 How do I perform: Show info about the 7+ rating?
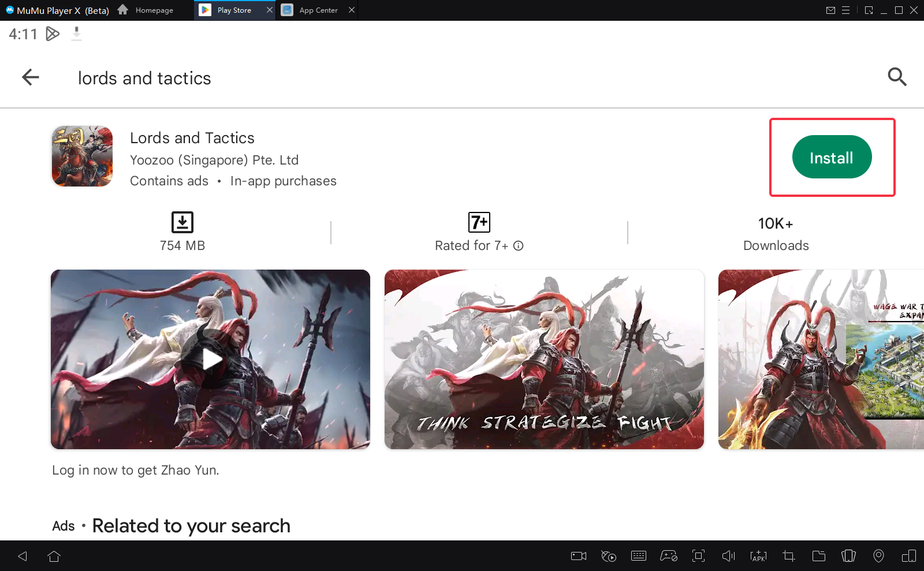(x=519, y=246)
